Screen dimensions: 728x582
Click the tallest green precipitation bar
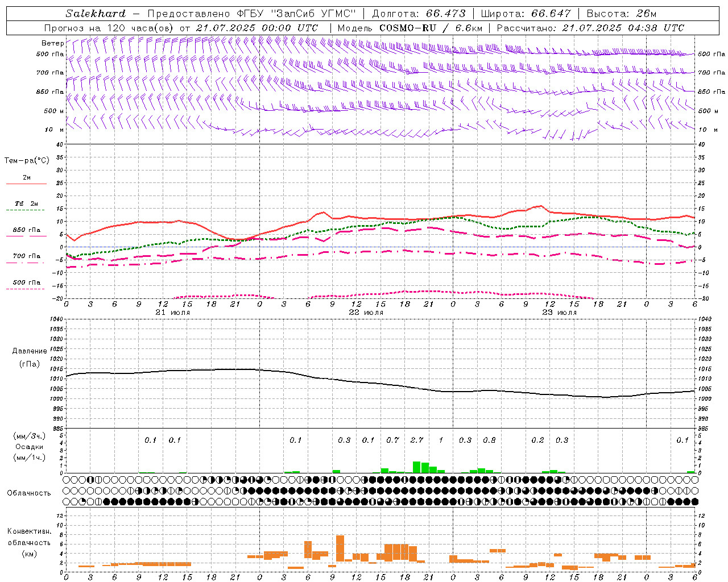(x=417, y=467)
